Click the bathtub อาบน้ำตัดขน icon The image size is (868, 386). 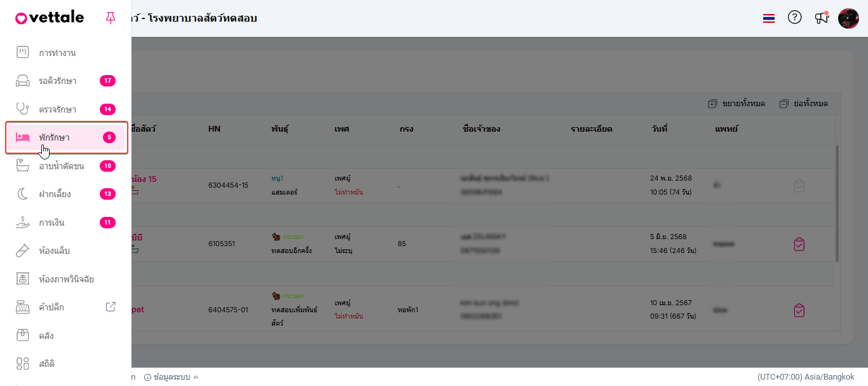(23, 166)
